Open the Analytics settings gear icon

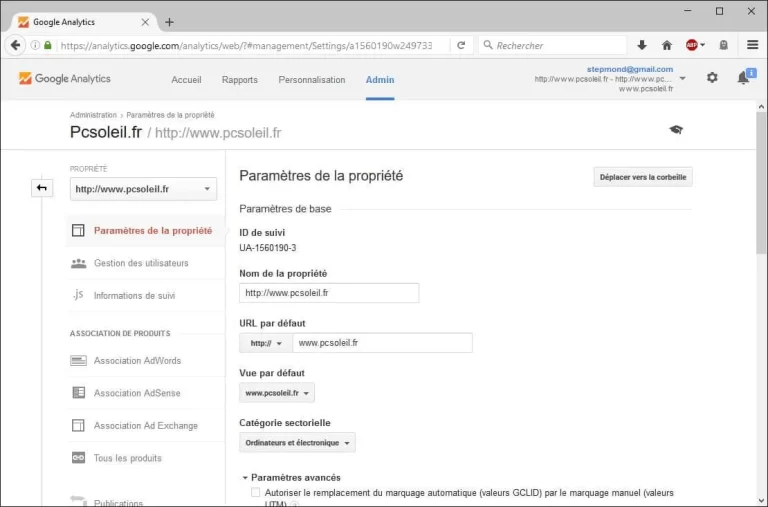712,77
